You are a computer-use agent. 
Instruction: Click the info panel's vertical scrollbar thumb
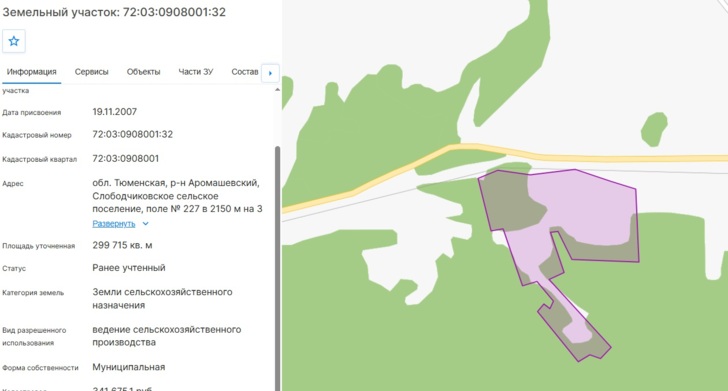pos(278,267)
